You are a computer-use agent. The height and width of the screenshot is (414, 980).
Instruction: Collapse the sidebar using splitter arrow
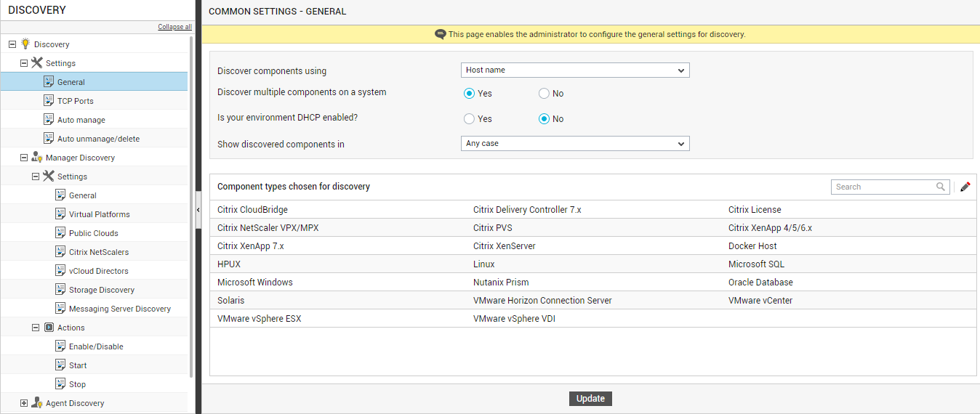pos(198,209)
